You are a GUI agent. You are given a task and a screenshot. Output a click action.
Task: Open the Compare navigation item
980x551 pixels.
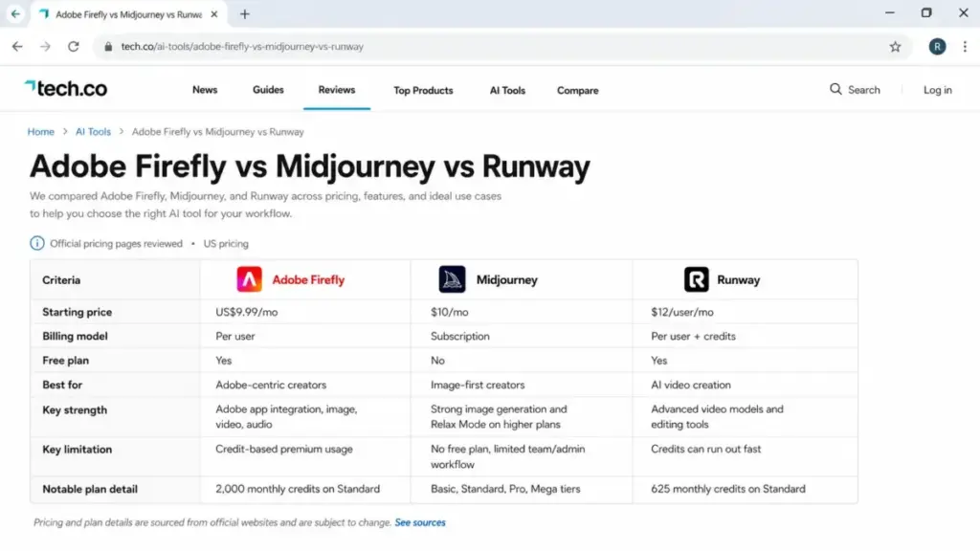(x=577, y=91)
